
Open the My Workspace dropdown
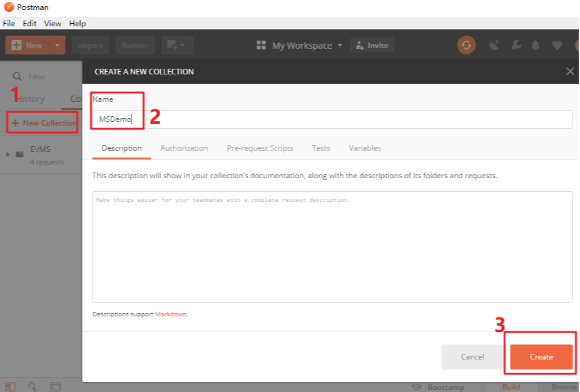click(x=299, y=46)
